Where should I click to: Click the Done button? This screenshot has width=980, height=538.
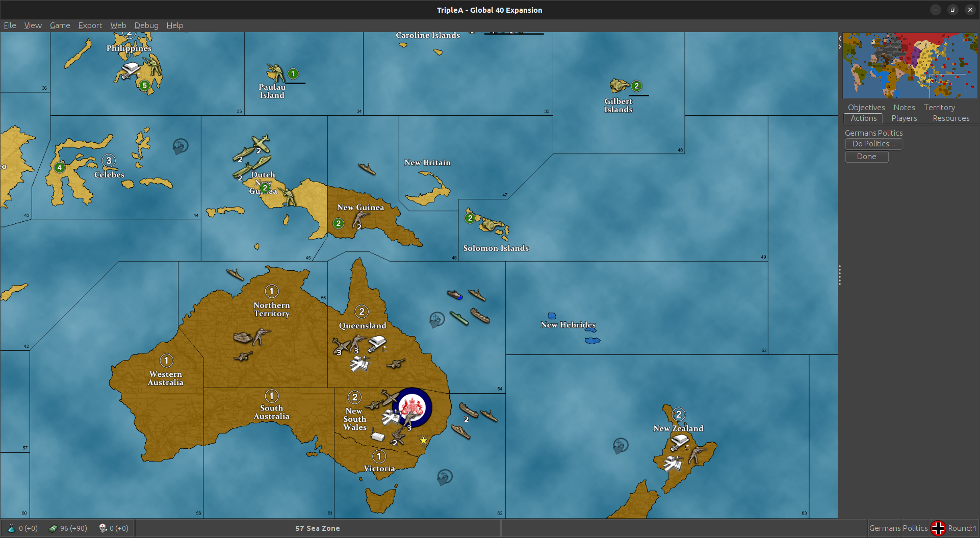[866, 157]
